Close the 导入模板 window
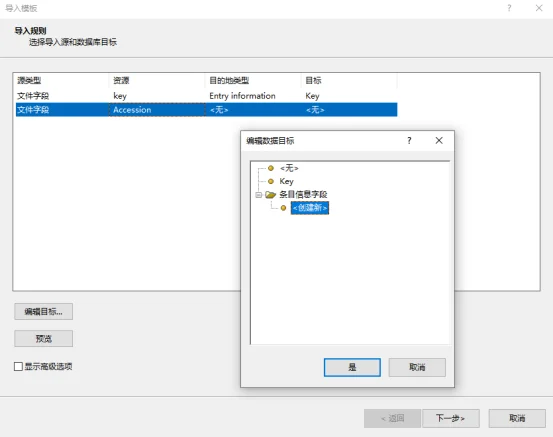Screen dimensions: 553x437 coord(539,8)
